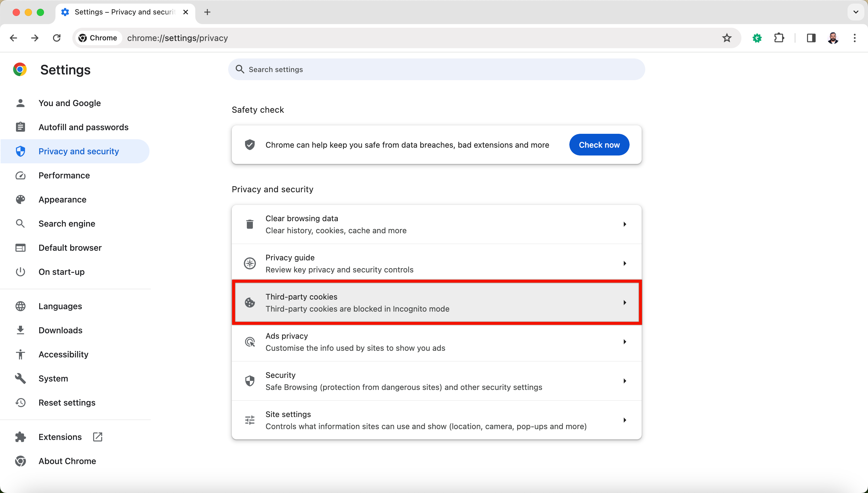Go to Autofill and passwords section
The height and width of the screenshot is (493, 868).
(x=83, y=127)
